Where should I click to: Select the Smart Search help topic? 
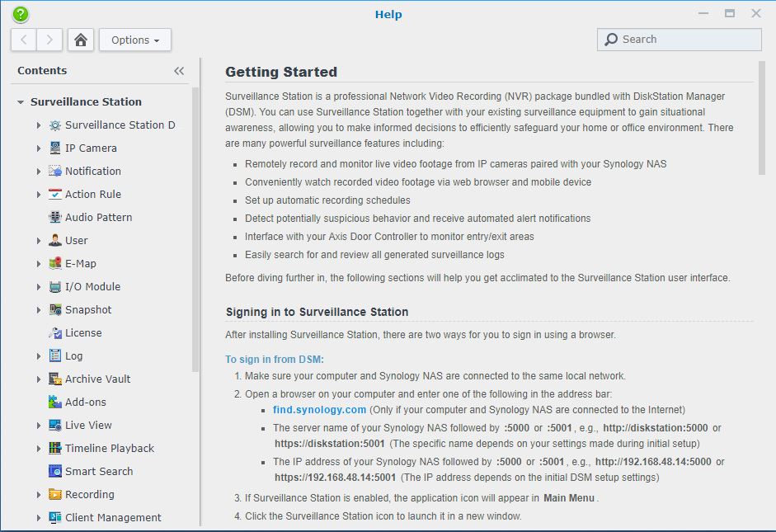click(x=99, y=472)
